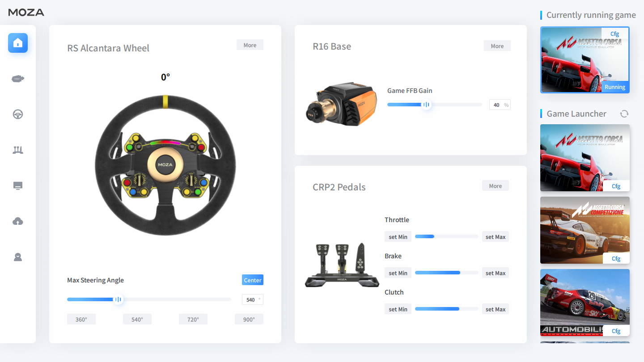Open Cfg on Game Launcher's Assetto Corsa card
Image resolution: width=644 pixels, height=362 pixels.
click(x=616, y=186)
